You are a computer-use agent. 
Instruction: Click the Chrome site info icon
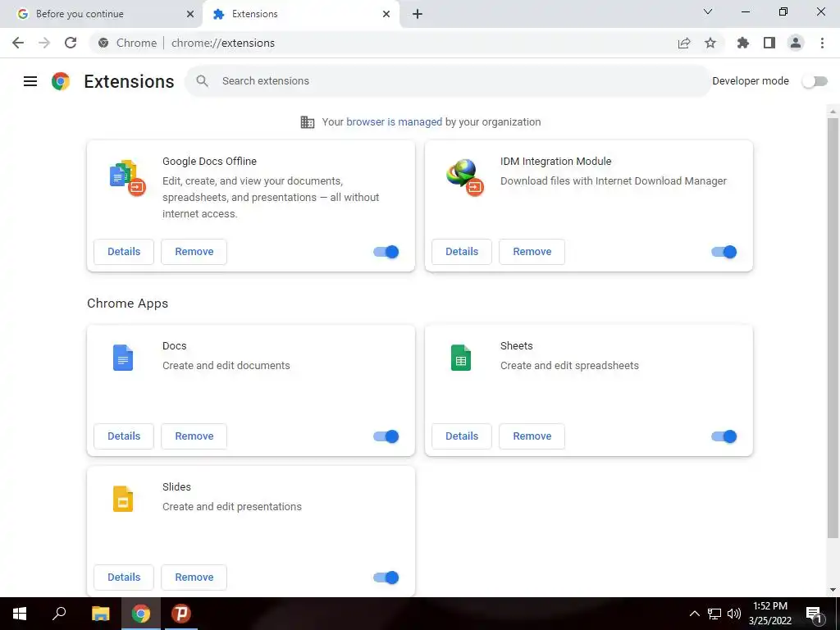tap(103, 43)
